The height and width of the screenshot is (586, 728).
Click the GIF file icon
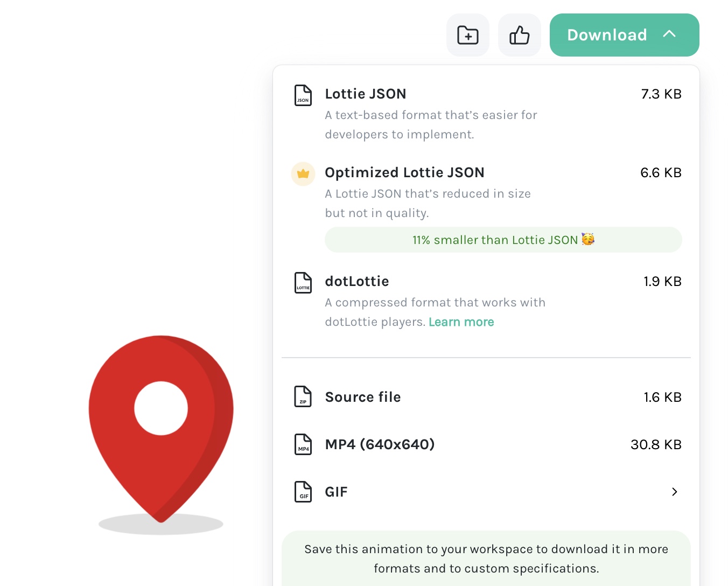coord(303,492)
